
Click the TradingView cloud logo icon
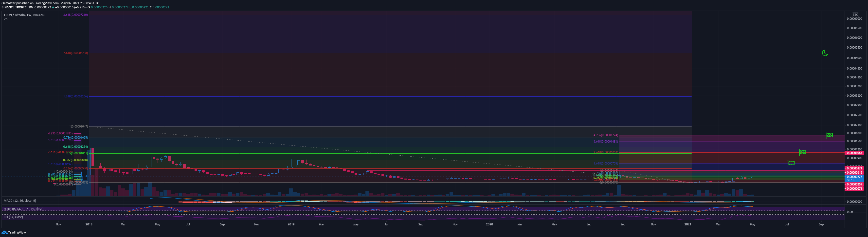point(4,232)
